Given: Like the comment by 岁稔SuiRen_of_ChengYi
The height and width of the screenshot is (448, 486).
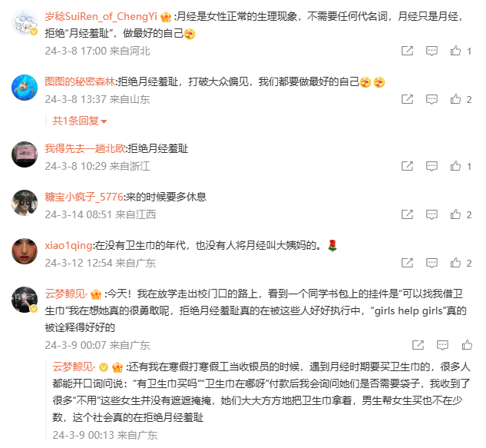Looking at the screenshot, I should click(455, 51).
